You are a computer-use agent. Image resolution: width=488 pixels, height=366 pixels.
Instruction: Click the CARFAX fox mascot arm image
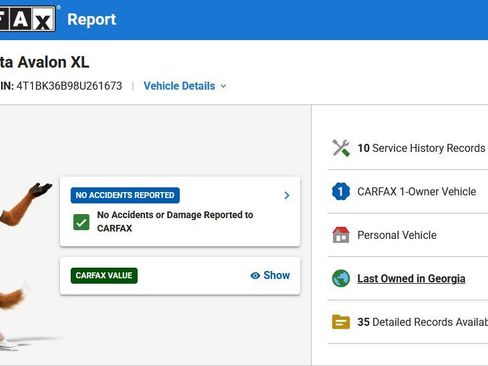(26, 203)
